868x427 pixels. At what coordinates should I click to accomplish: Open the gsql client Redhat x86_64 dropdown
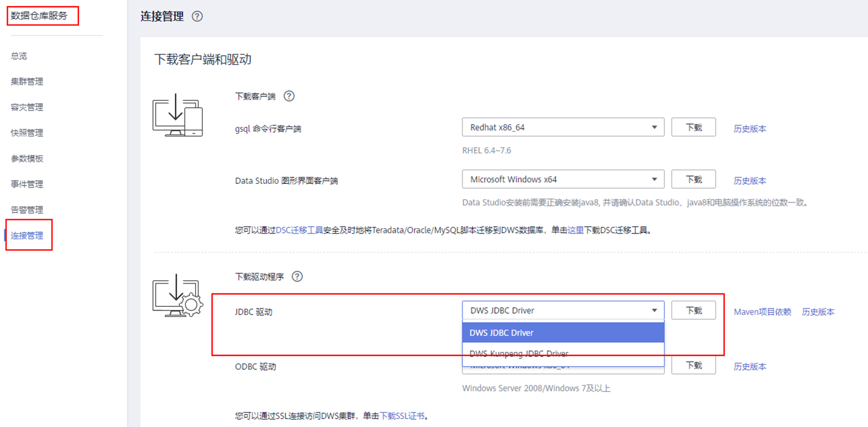pos(563,127)
